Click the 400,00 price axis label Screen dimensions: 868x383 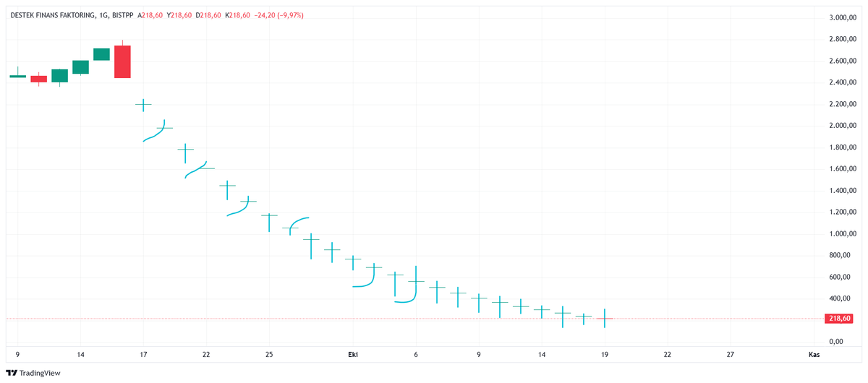pyautogui.click(x=840, y=298)
